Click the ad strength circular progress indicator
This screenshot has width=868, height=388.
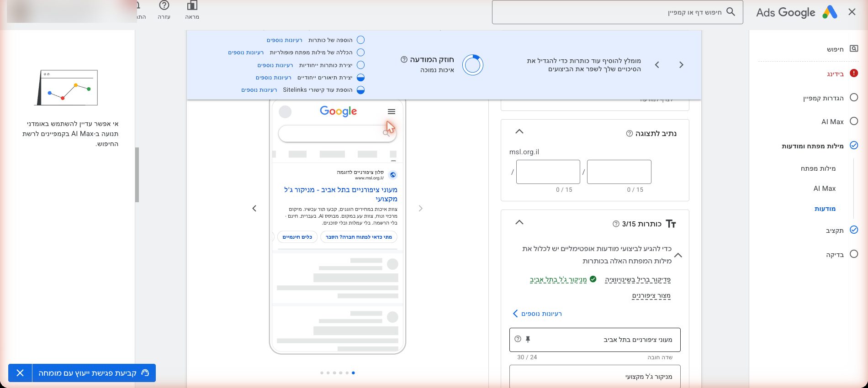pyautogui.click(x=472, y=65)
